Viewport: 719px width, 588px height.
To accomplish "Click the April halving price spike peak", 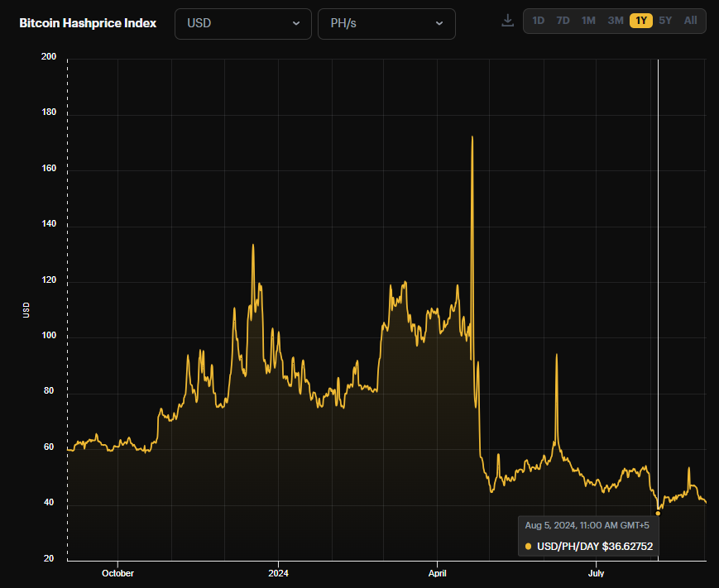I will [x=472, y=136].
